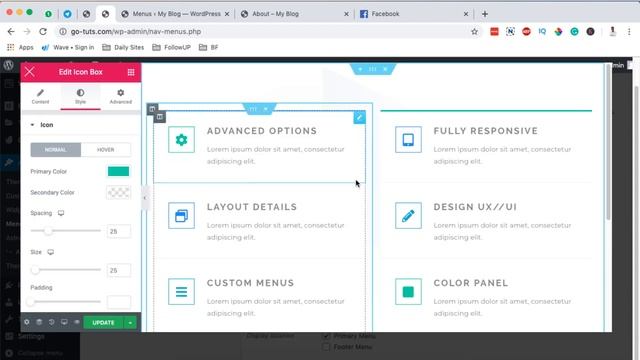Click the Wave • Sign in bookmark

pyautogui.click(x=68, y=47)
